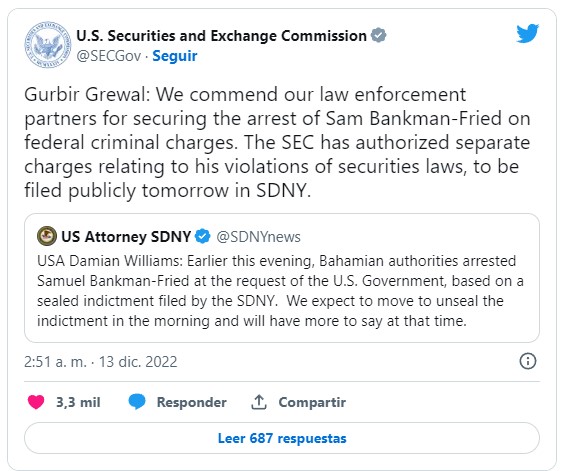Like the tweet with heart icon
567x471 pixels.
coord(36,402)
